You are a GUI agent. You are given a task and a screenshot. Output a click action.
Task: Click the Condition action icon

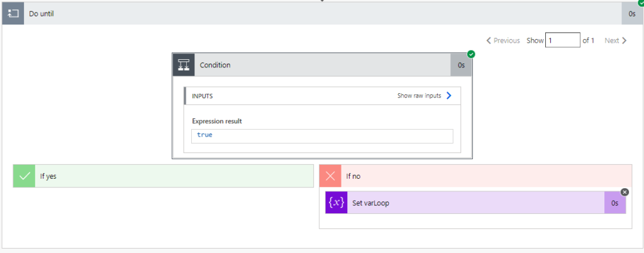click(x=184, y=65)
